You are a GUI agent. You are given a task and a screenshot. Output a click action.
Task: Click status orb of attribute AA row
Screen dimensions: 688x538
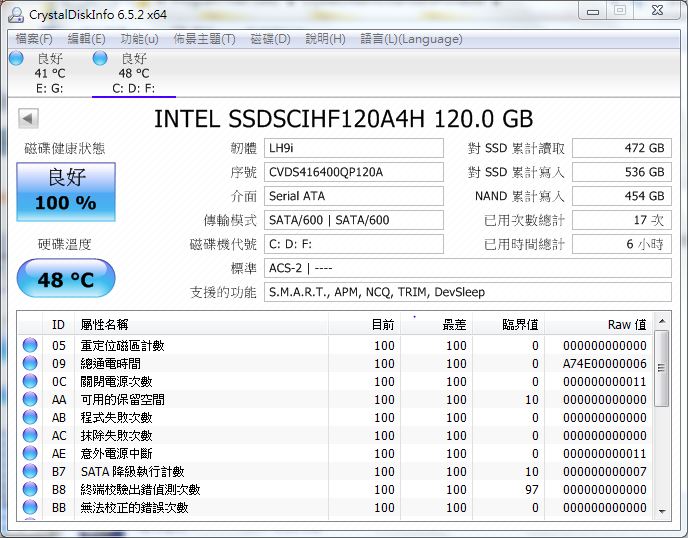tap(30, 399)
